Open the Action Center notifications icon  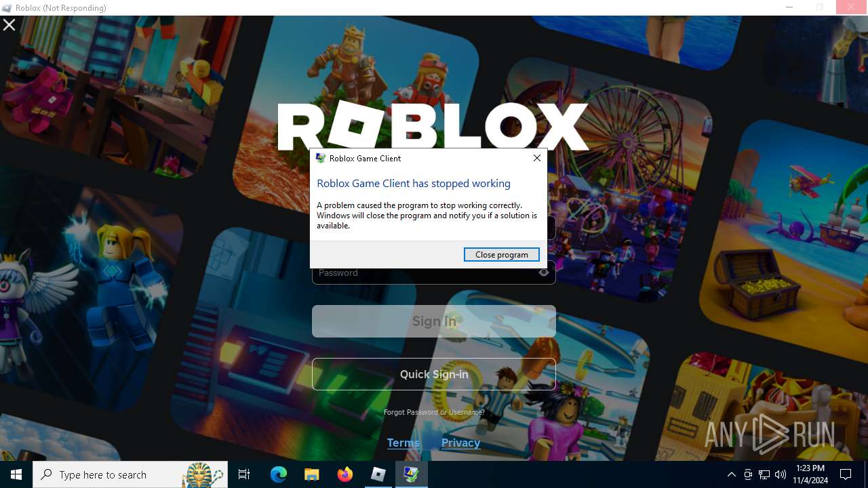tap(846, 474)
